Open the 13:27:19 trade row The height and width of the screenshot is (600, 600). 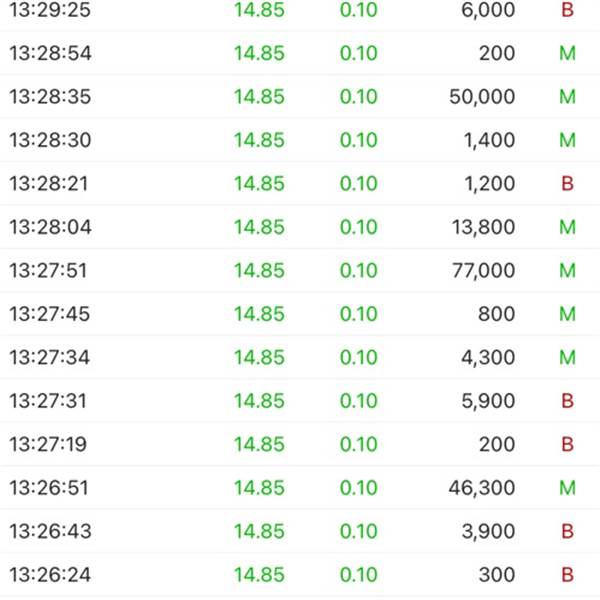click(300, 444)
